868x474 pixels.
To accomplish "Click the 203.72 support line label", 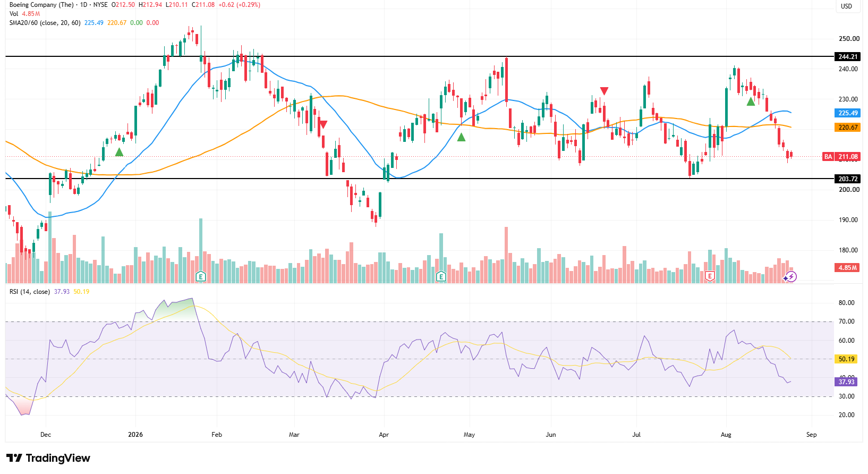I will coord(848,179).
